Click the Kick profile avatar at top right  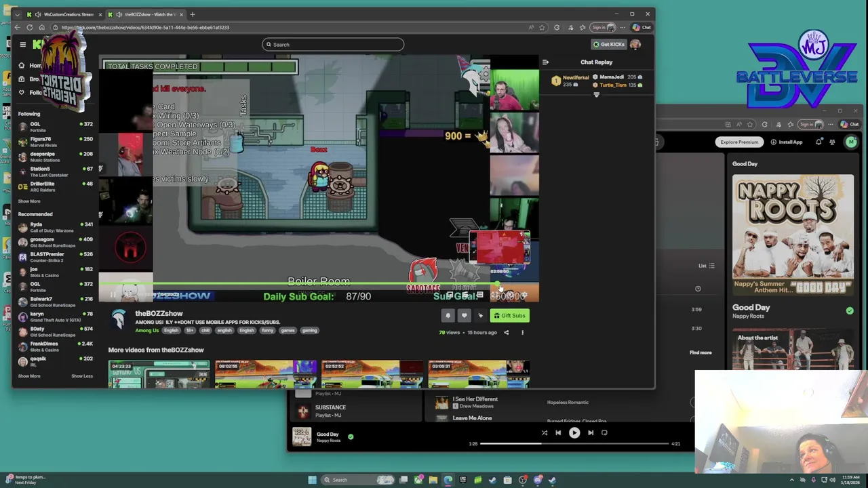click(x=635, y=45)
